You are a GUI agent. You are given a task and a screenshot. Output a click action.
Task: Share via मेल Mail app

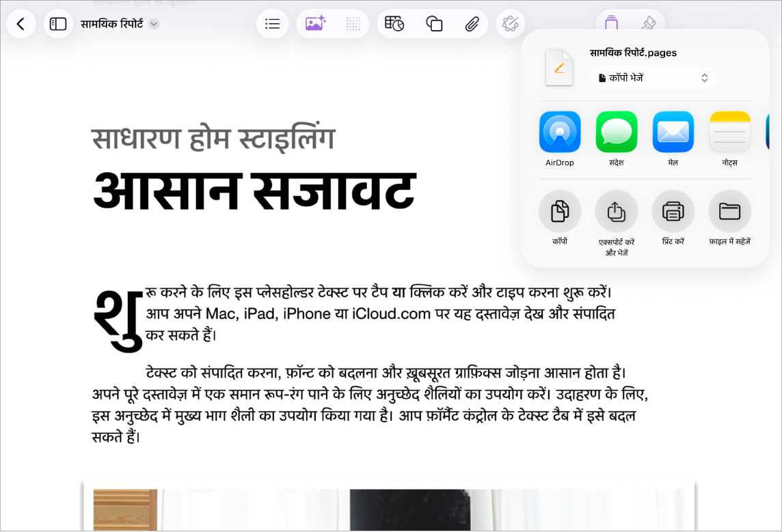click(673, 139)
